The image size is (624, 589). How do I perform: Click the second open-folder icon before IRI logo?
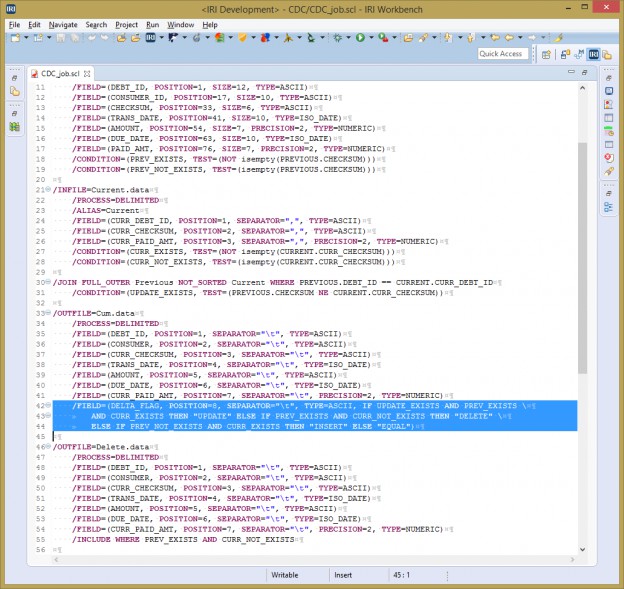(136, 38)
